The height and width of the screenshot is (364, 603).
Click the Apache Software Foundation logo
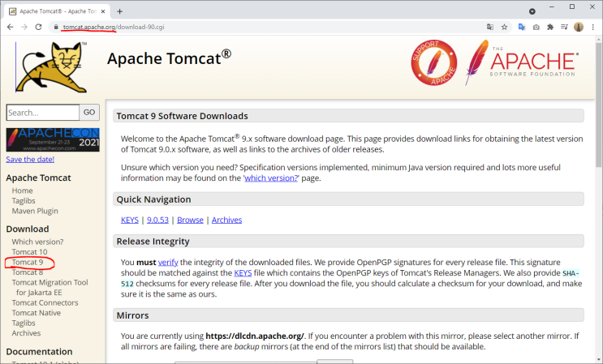pyautogui.click(x=522, y=62)
